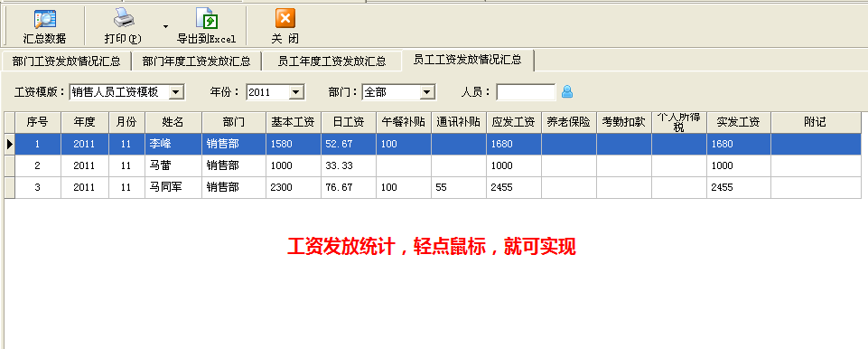Click the 打印 printer icon
The image size is (868, 349).
pyautogui.click(x=124, y=19)
